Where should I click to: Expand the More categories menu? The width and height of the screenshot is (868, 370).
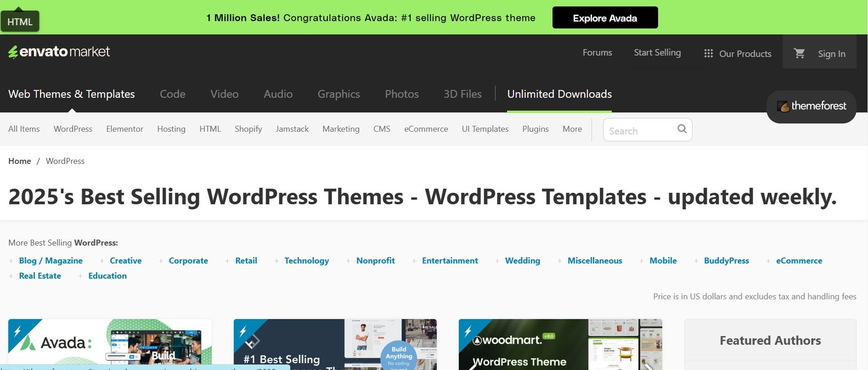click(572, 129)
